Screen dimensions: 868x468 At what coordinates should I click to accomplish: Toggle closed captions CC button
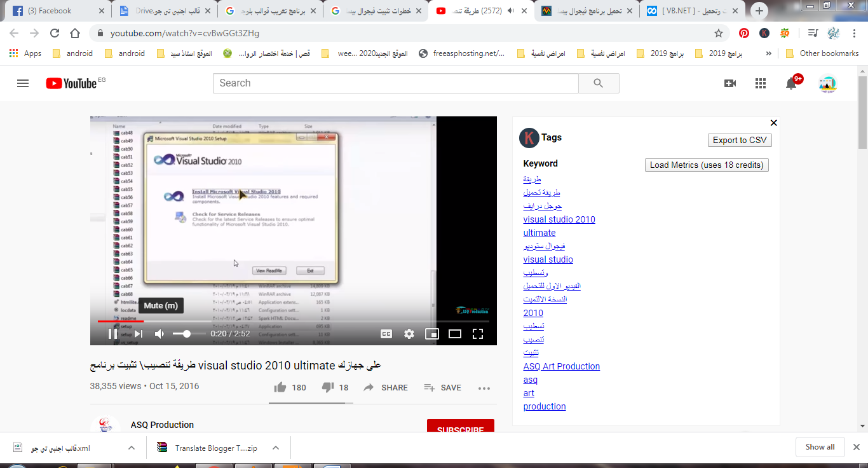386,334
